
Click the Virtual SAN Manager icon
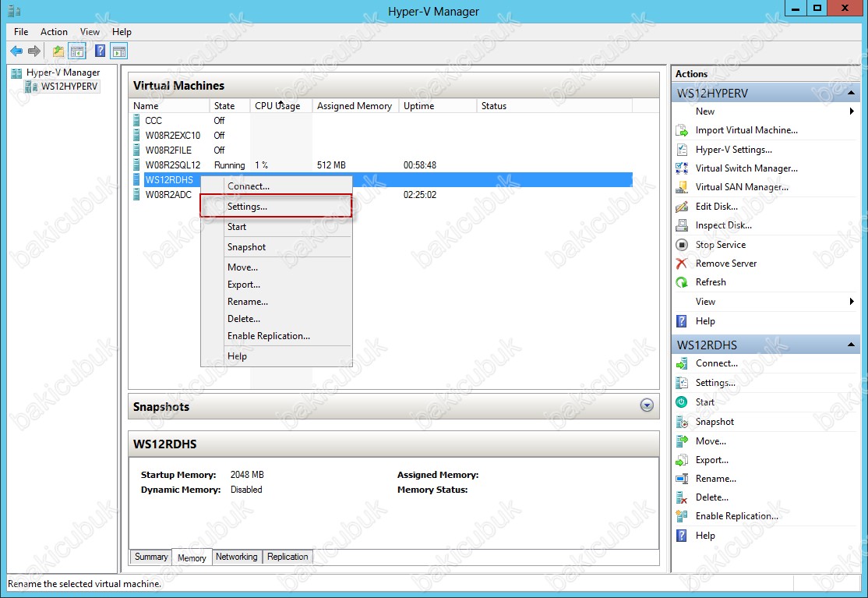682,187
